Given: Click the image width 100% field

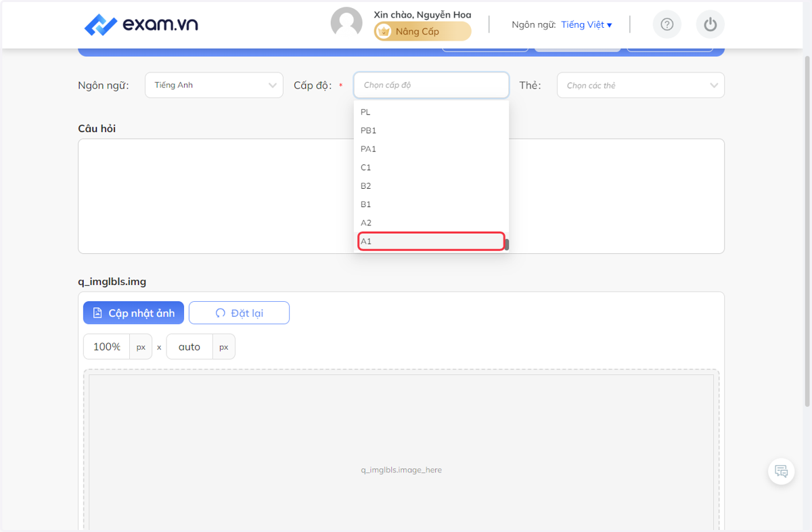Looking at the screenshot, I should (106, 347).
